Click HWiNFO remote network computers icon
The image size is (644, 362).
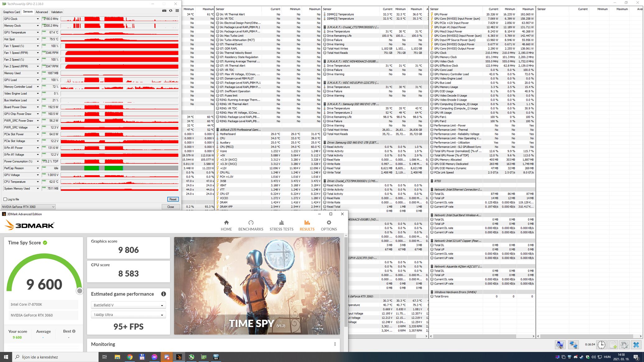pyautogui.click(x=573, y=345)
